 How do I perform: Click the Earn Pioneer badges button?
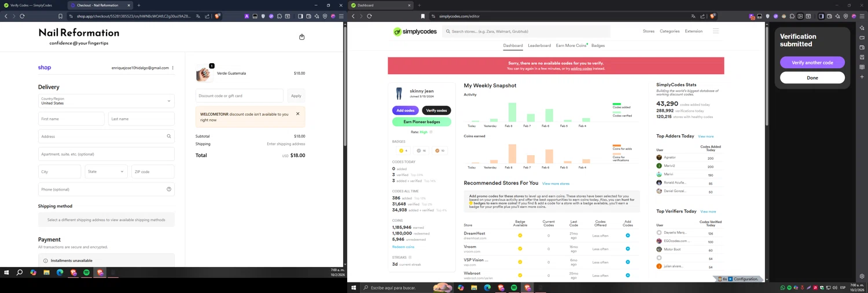coord(422,122)
